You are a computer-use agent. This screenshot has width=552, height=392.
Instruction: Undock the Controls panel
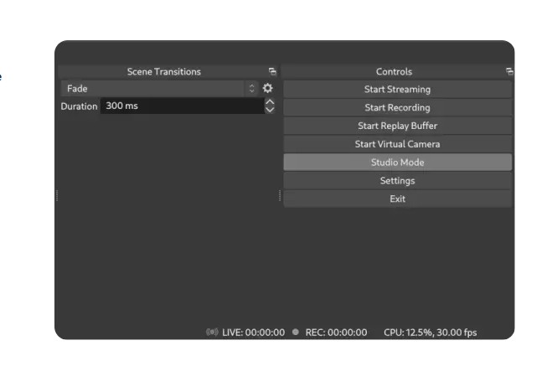pyautogui.click(x=509, y=72)
